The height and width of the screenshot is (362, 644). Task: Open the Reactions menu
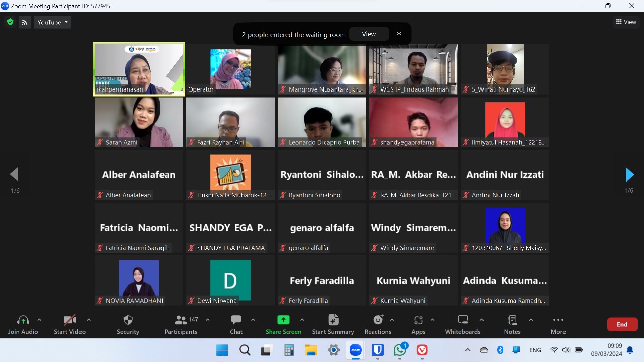click(378, 324)
